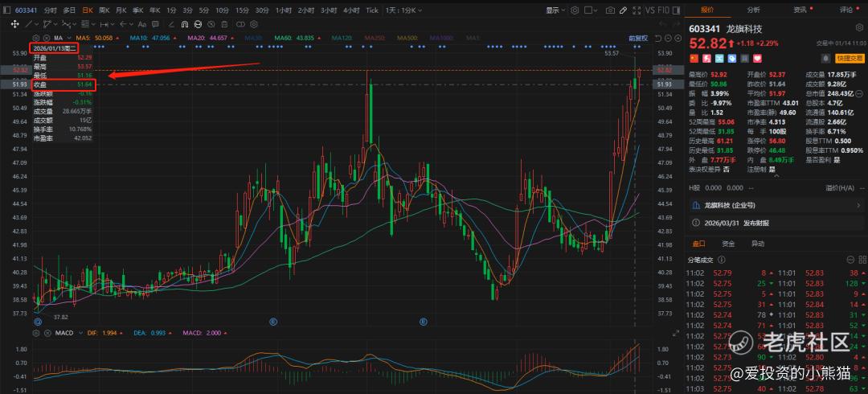Click the China flag market icon
Image resolution: width=868 pixels, height=394 pixels.
point(694,58)
